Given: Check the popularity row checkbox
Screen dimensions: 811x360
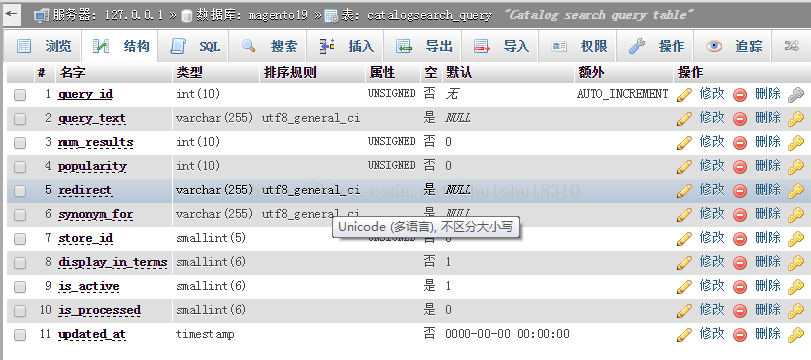Looking at the screenshot, I should (x=20, y=167).
